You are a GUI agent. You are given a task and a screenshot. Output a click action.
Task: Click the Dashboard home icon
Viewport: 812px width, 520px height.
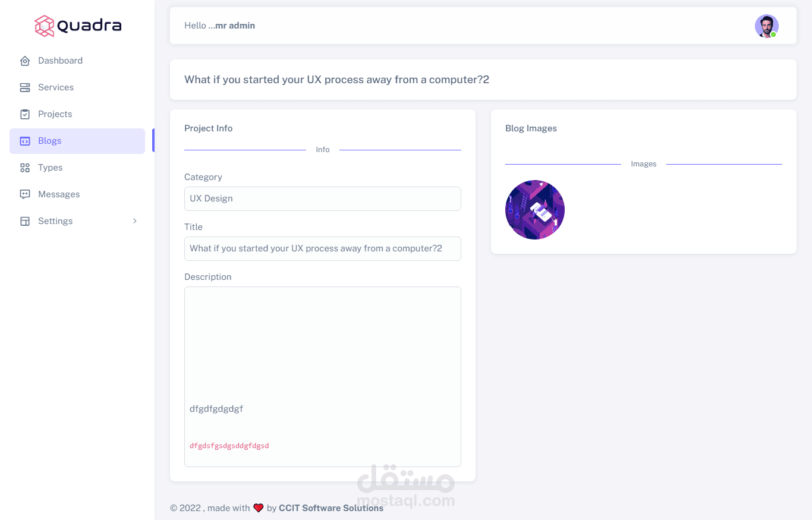click(x=25, y=61)
